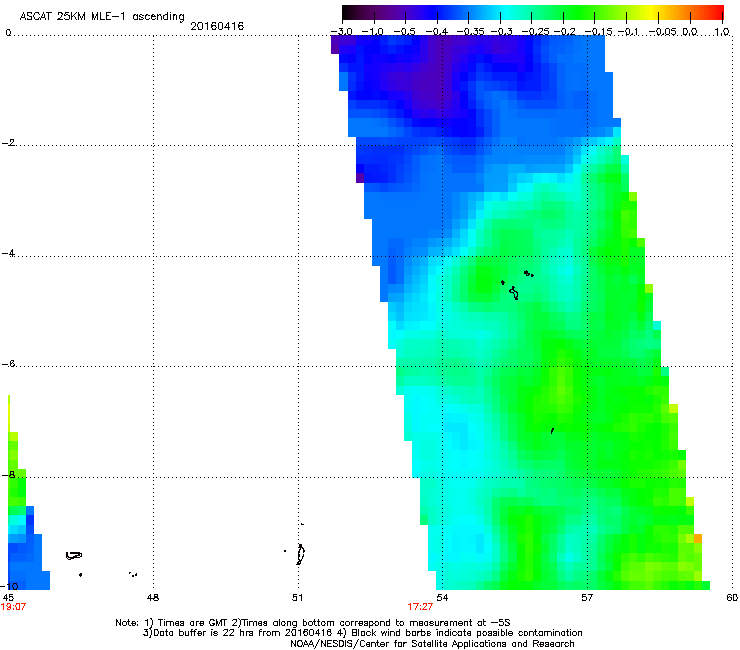The image size is (740, 650).
Task: Click the -0.15 color scale label
Action: coord(598,32)
